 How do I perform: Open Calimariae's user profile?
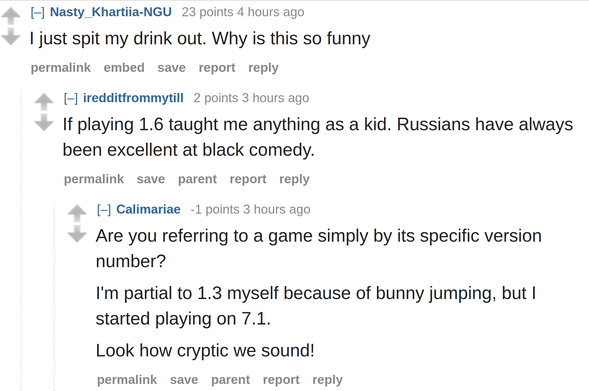point(148,210)
